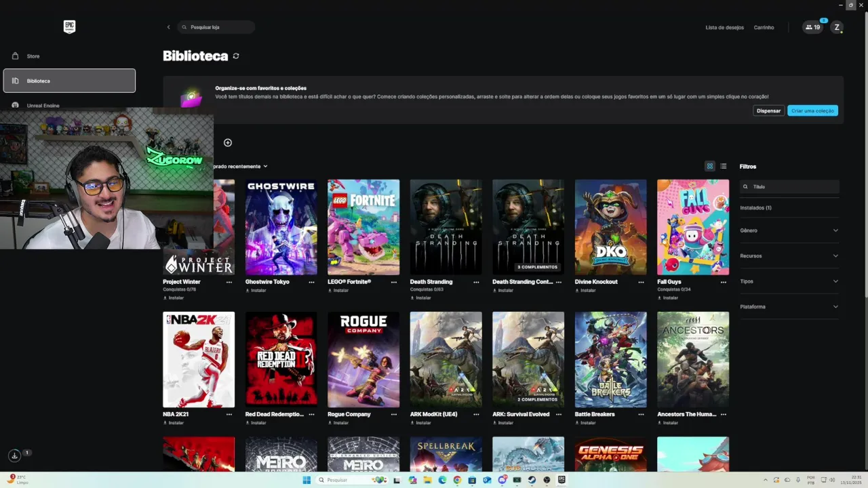Open the Z profile avatar menu
This screenshot has width=868, height=488.
click(x=837, y=27)
